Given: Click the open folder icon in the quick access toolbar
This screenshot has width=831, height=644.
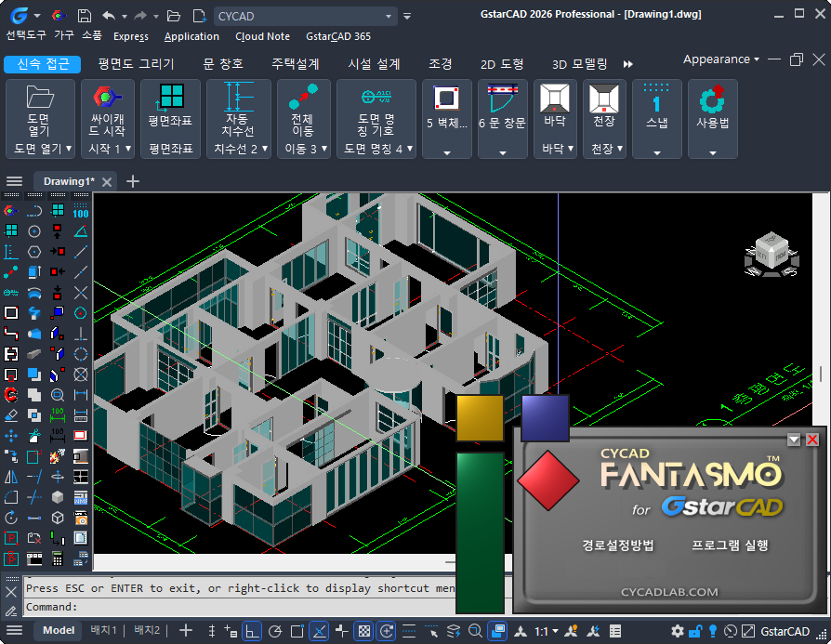Looking at the screenshot, I should pyautogui.click(x=174, y=16).
